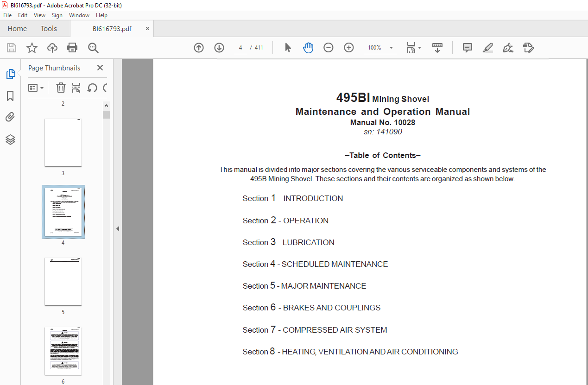Image resolution: width=588 pixels, height=385 pixels.
Task: Open the Sign menu
Action: pos(57,15)
